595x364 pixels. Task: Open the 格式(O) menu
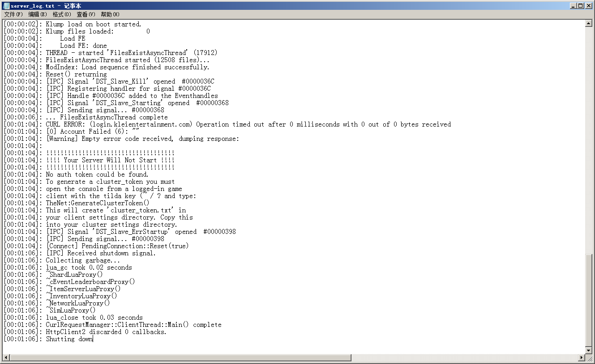tap(62, 14)
